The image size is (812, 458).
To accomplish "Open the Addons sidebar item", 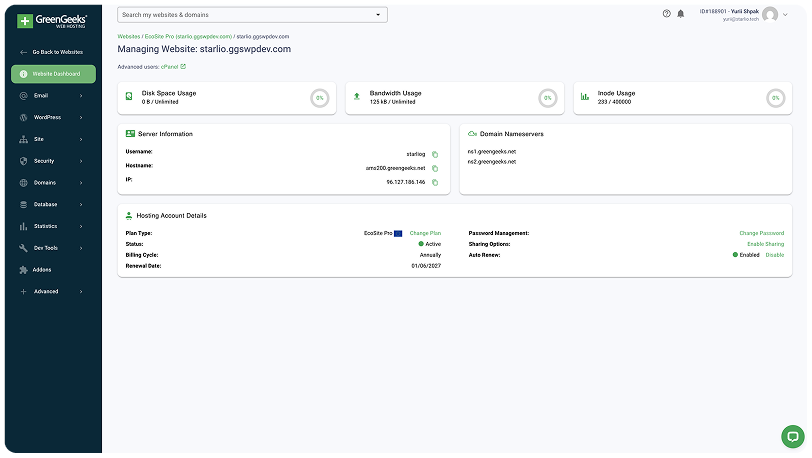I will [53, 270].
